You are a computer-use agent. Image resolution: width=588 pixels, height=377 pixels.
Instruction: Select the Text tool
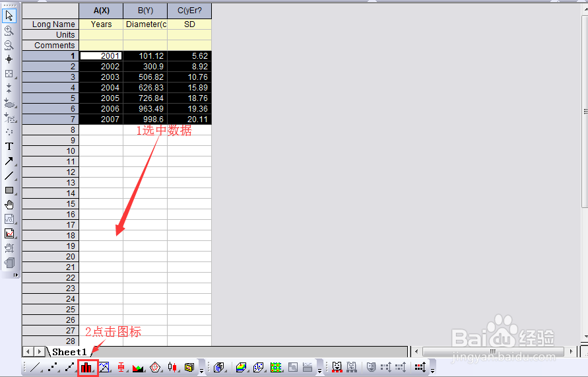coord(9,147)
